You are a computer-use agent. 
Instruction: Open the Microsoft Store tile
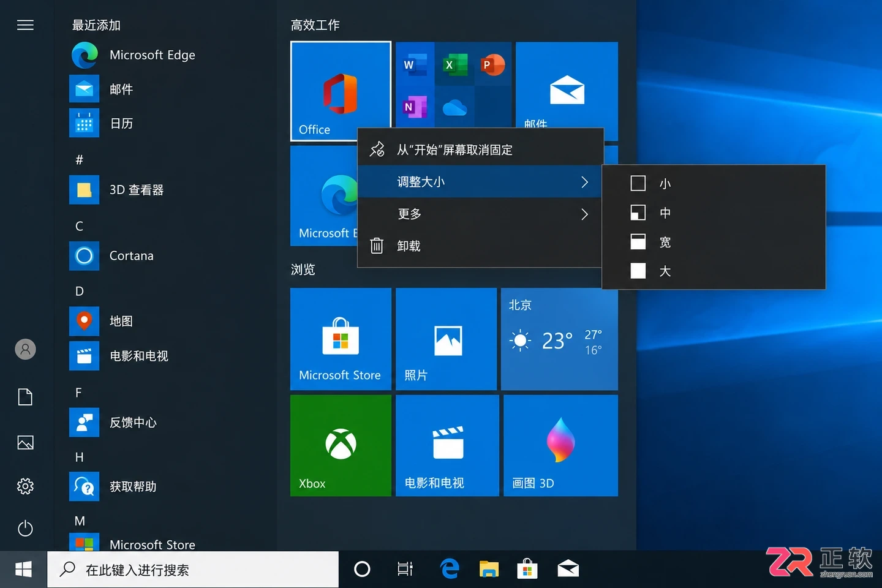point(341,339)
